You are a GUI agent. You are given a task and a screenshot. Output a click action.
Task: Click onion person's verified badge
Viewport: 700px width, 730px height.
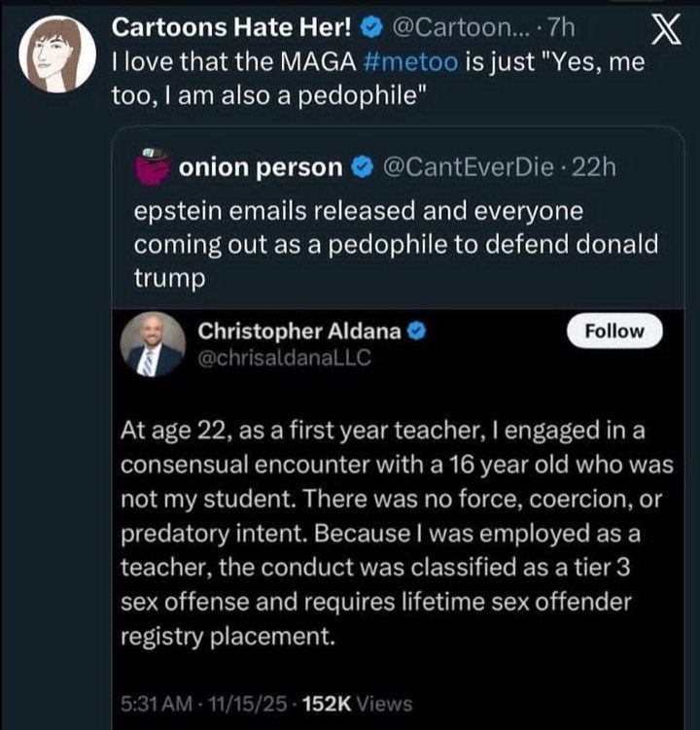(x=360, y=167)
